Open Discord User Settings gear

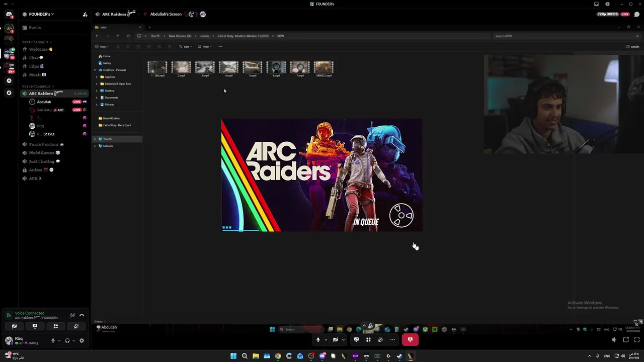tap(82, 340)
